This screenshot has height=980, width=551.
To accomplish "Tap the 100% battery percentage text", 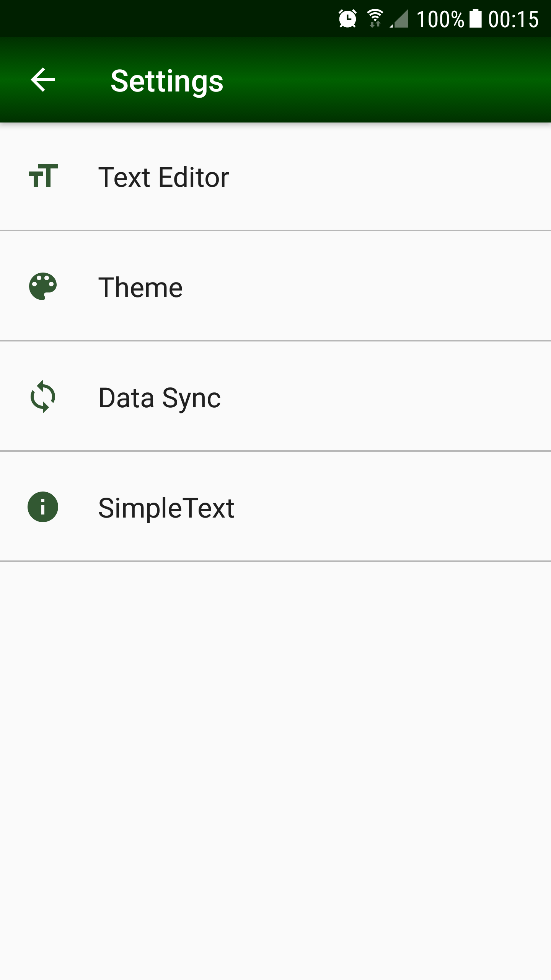I will click(x=440, y=19).
